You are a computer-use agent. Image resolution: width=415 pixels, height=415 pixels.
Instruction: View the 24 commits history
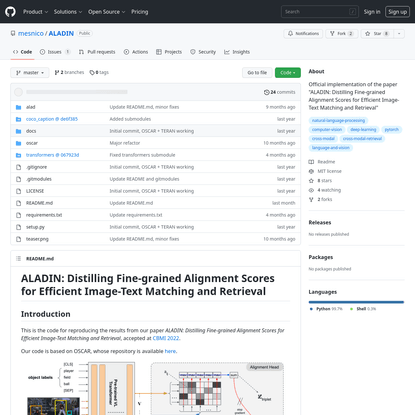click(279, 92)
